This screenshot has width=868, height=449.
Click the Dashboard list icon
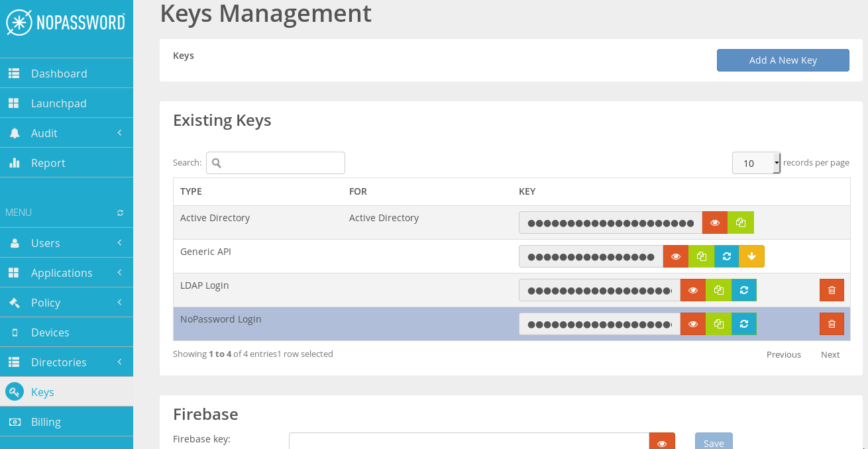(x=14, y=74)
